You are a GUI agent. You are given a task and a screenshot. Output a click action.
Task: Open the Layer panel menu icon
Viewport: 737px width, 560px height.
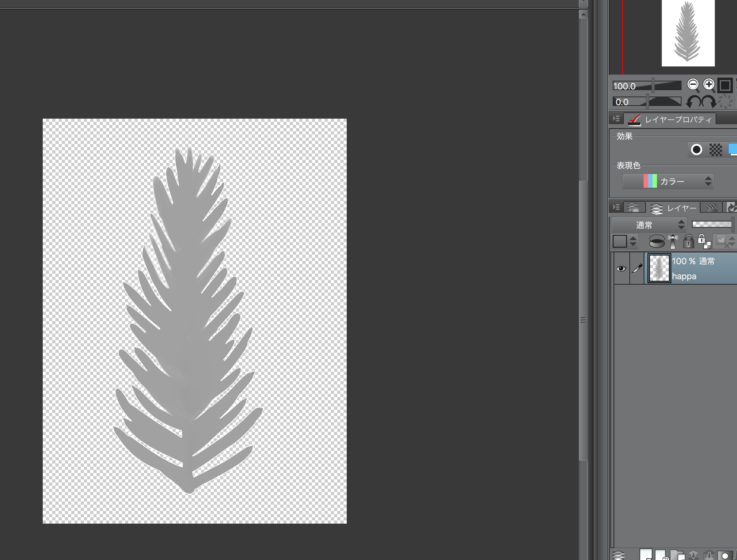pos(616,207)
